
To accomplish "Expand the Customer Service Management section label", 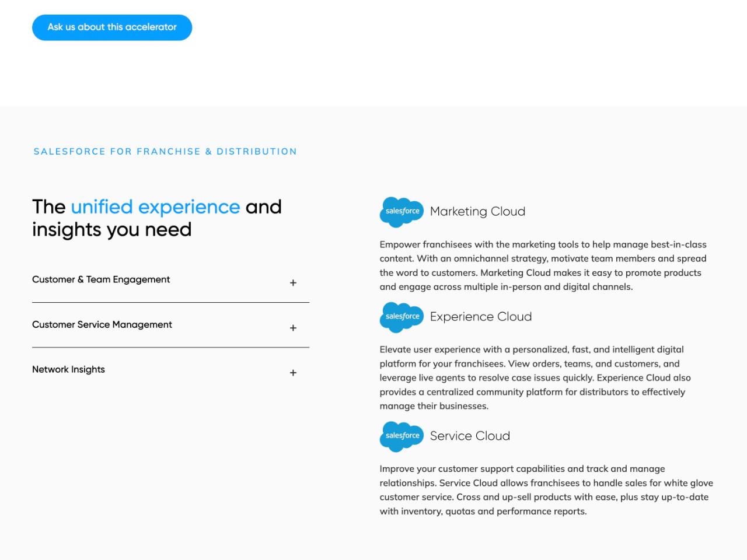I will click(x=102, y=324).
